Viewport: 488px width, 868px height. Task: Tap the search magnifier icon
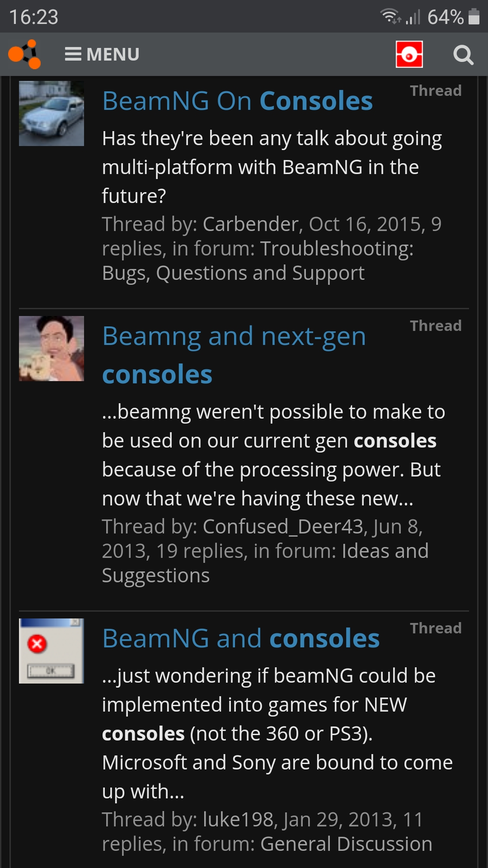[463, 55]
